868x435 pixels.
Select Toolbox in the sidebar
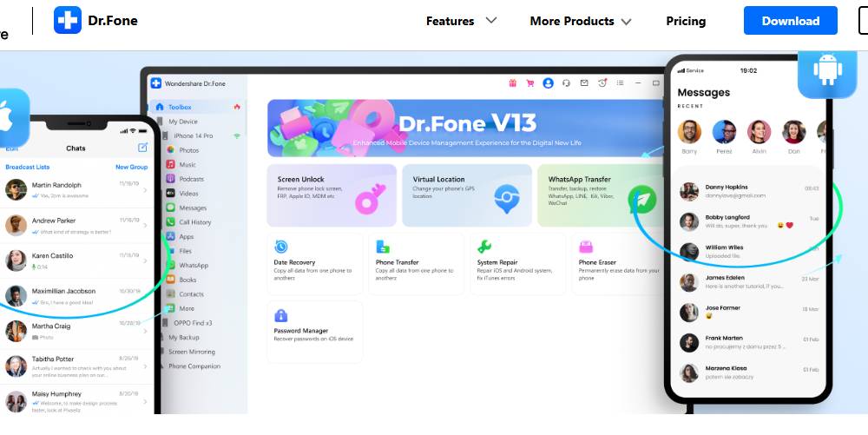point(197,107)
